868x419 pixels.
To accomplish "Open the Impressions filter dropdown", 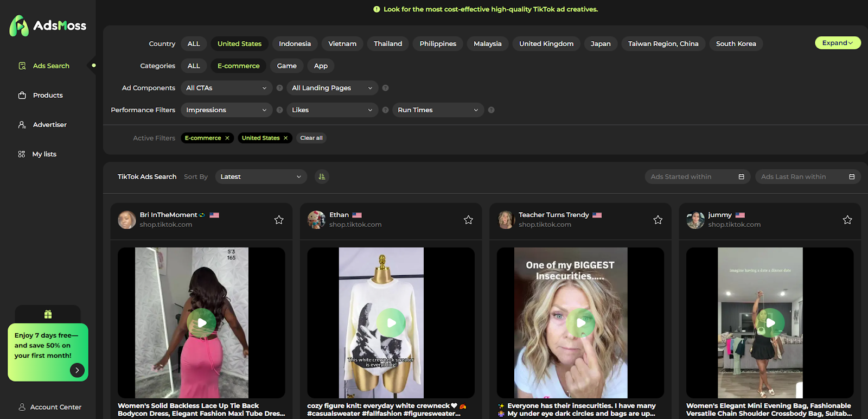I will (227, 110).
